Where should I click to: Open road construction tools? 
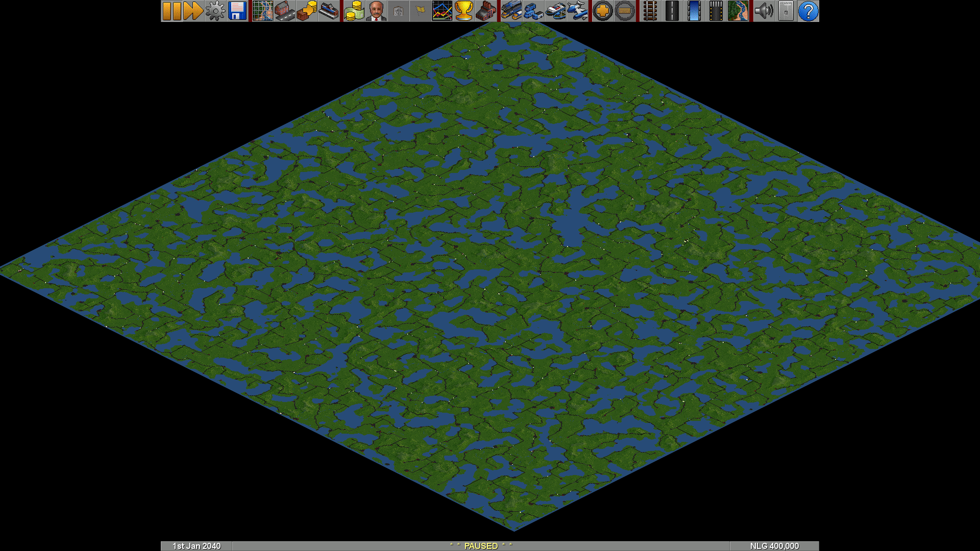tap(672, 11)
